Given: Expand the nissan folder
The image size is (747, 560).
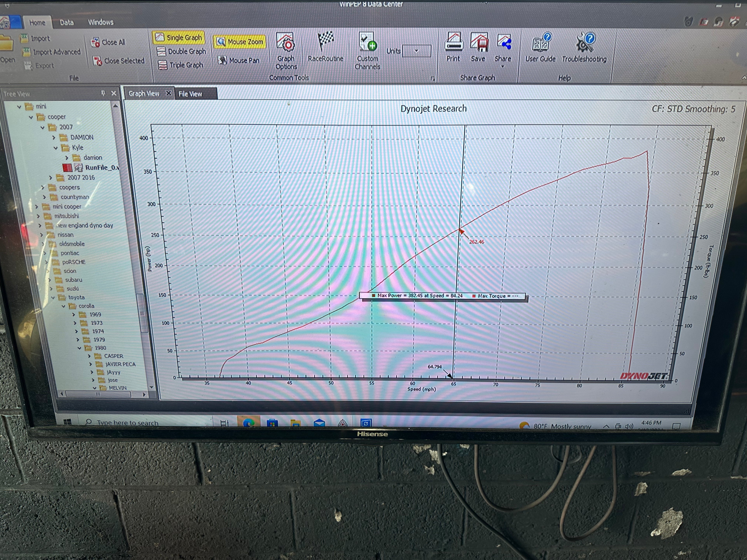Looking at the screenshot, I should point(42,235).
